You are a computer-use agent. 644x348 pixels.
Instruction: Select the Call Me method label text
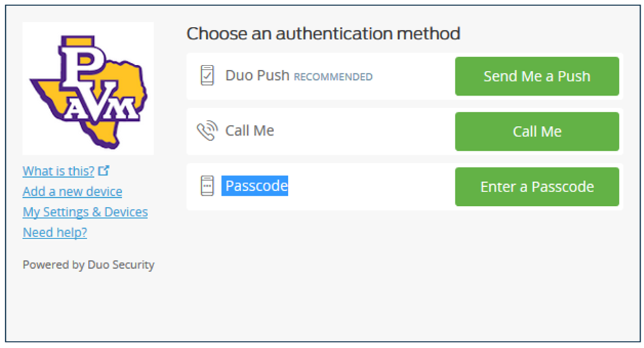point(250,131)
